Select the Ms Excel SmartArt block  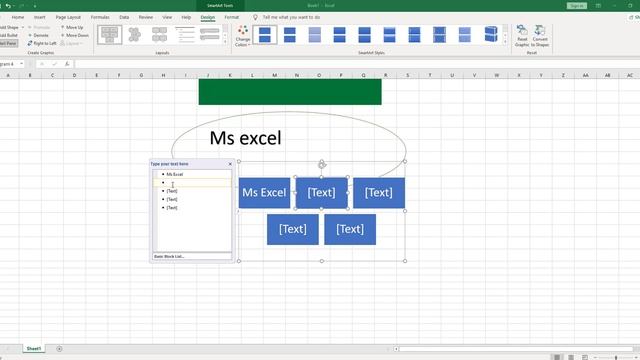pos(264,193)
